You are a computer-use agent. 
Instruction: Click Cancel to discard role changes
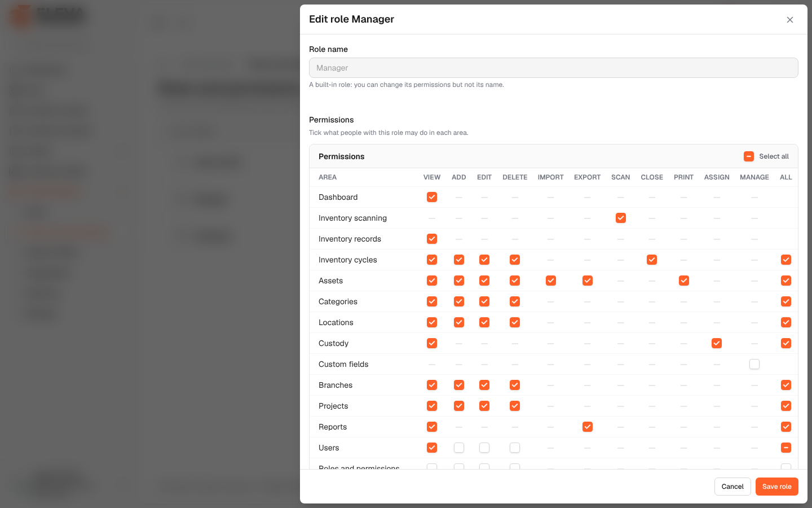click(x=732, y=487)
